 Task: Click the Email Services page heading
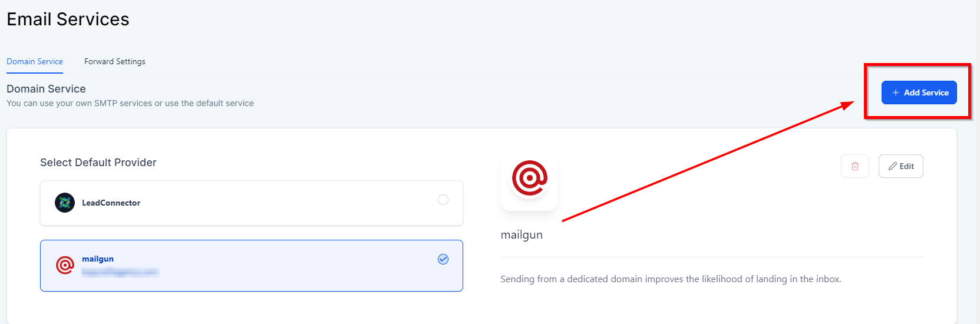(68, 19)
